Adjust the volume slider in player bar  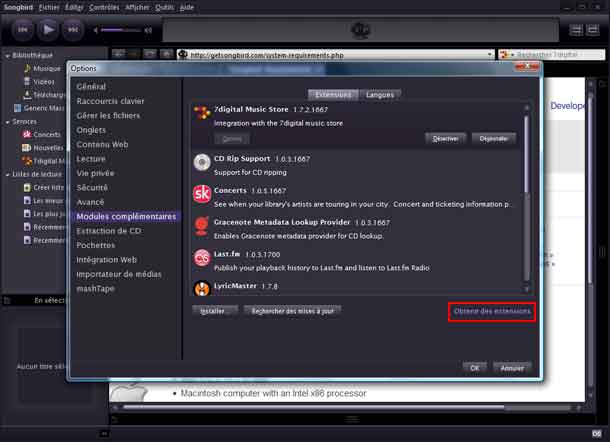[x=121, y=30]
